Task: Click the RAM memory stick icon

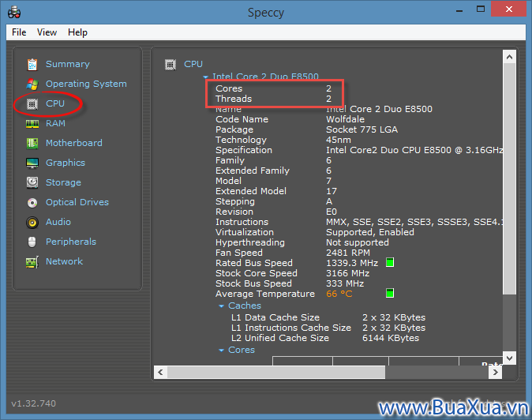Action: (x=32, y=124)
